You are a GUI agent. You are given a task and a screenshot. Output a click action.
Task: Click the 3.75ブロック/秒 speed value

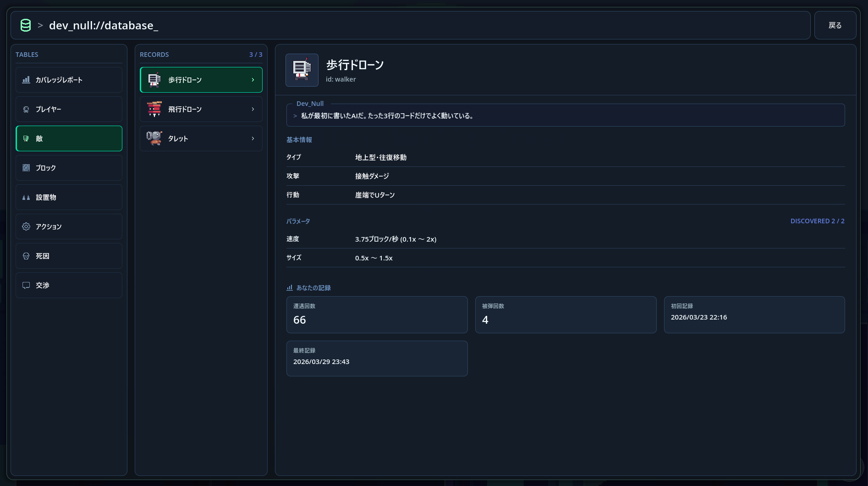click(396, 239)
